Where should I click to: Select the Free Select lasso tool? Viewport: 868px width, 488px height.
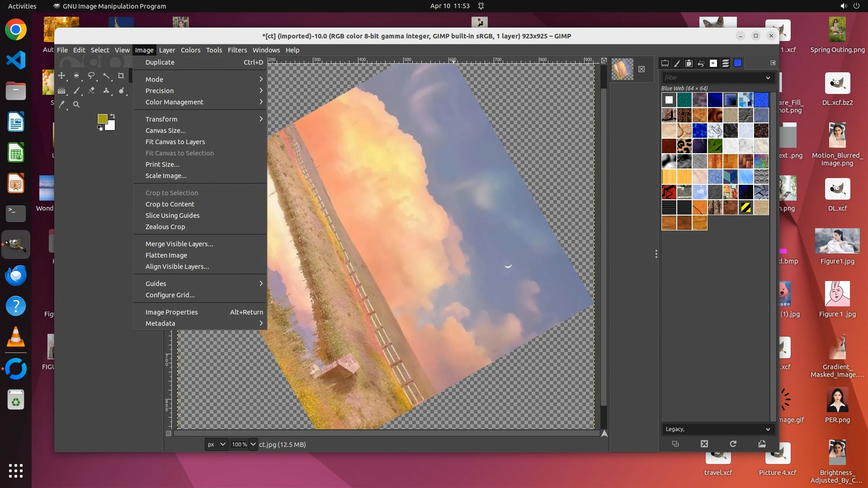(91, 76)
